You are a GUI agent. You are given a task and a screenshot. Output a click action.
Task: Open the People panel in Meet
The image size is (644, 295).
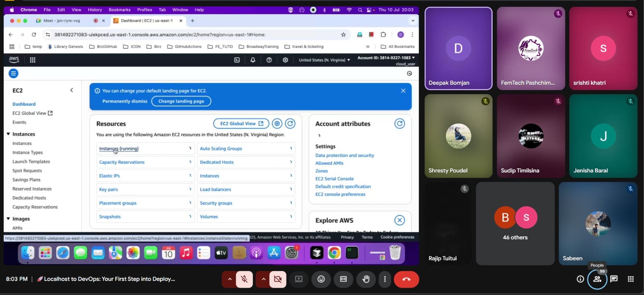click(x=597, y=279)
